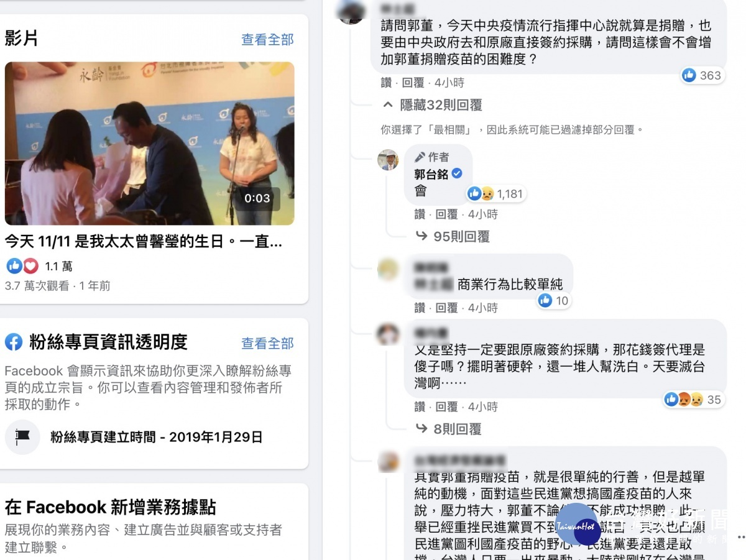Click 郭台銘's profile avatar in comments
The height and width of the screenshot is (560, 746).
(388, 160)
